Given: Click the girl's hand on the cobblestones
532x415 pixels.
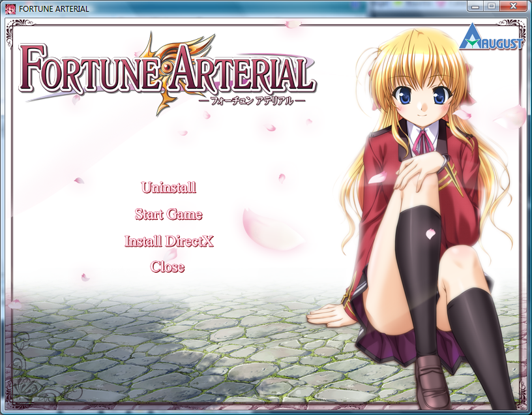Looking at the screenshot, I should coord(331,316).
